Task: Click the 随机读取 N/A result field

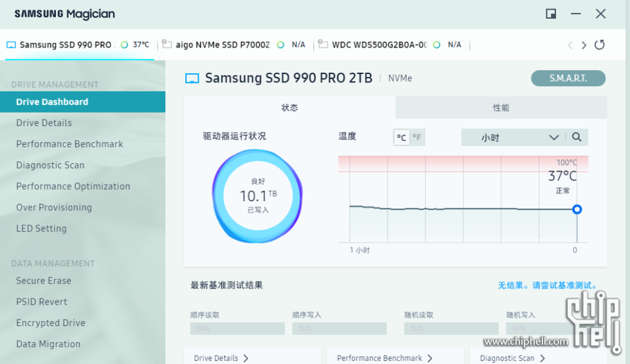Action: click(x=451, y=328)
